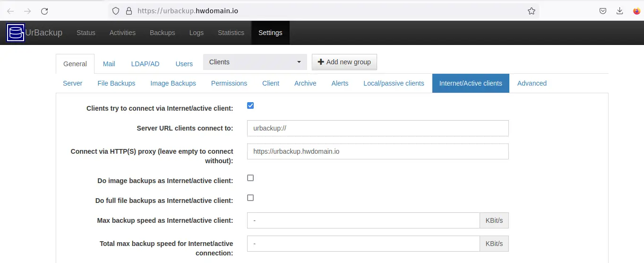Viewport: 644px width, 263px height.
Task: Enable image backups as Internet/active client
Action: pos(250,178)
